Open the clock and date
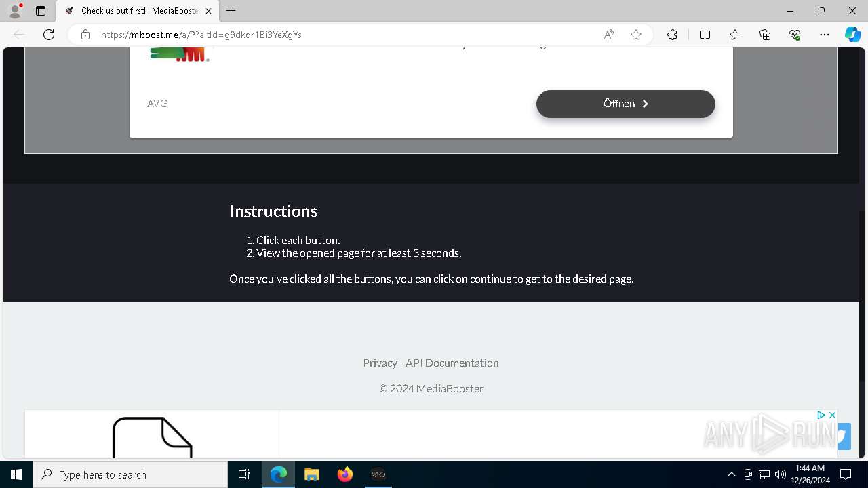 tap(810, 474)
